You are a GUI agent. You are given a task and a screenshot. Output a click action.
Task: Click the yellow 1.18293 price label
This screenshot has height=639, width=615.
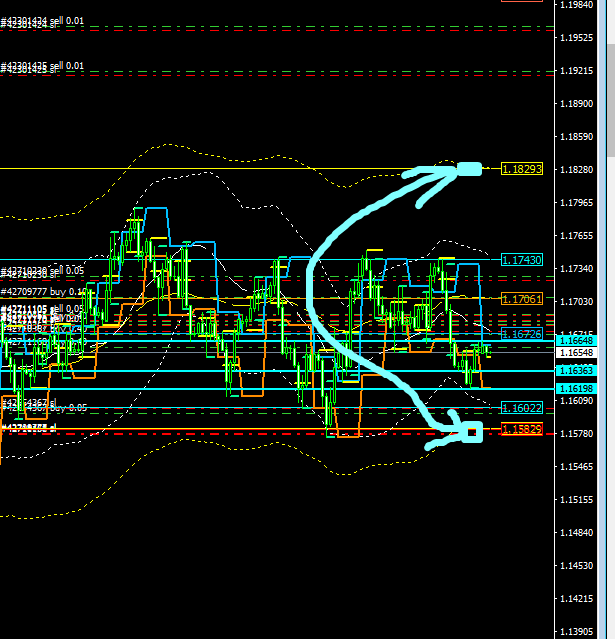tap(522, 169)
